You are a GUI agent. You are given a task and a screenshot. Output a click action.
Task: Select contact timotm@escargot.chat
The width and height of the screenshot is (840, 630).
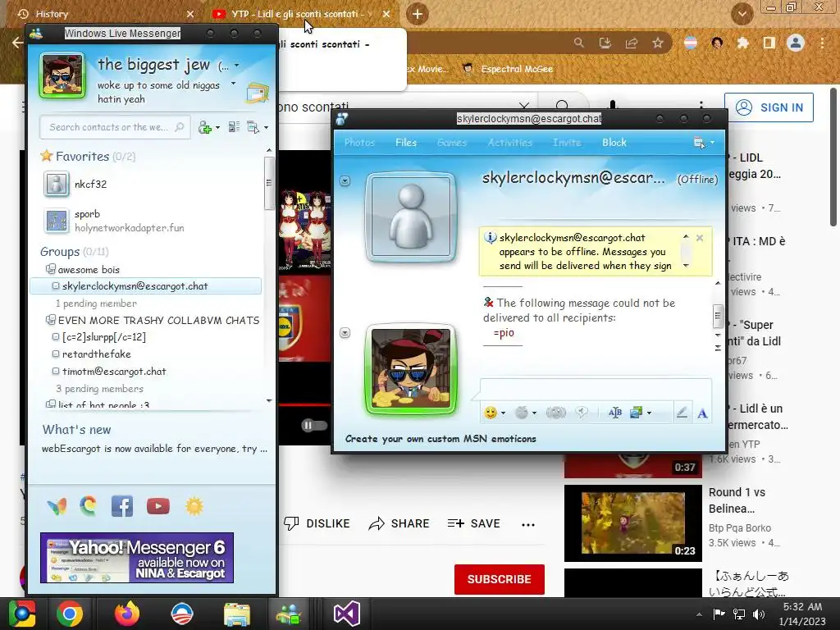(113, 372)
